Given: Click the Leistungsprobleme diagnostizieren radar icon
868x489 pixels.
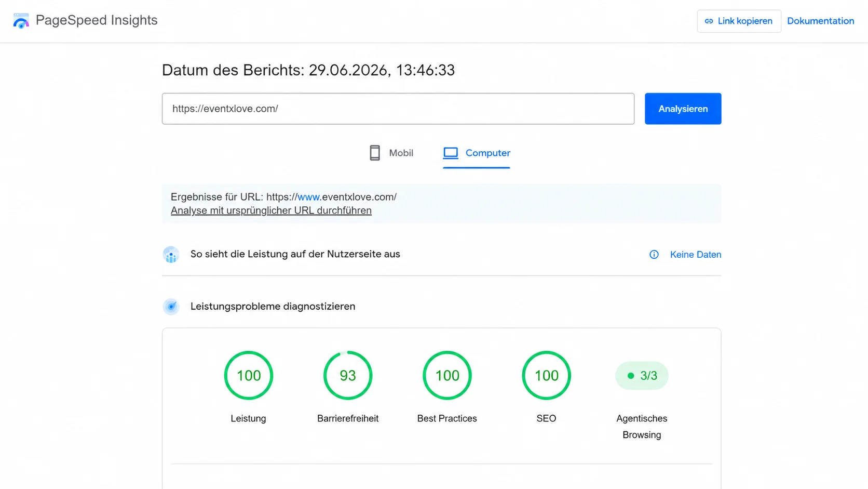Looking at the screenshot, I should (x=171, y=307).
